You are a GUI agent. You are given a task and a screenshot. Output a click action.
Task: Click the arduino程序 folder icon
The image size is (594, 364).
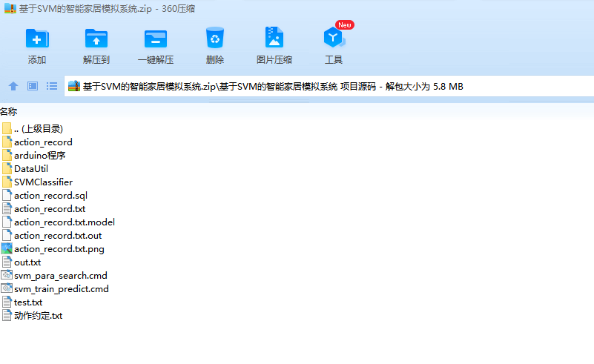pos(7,155)
